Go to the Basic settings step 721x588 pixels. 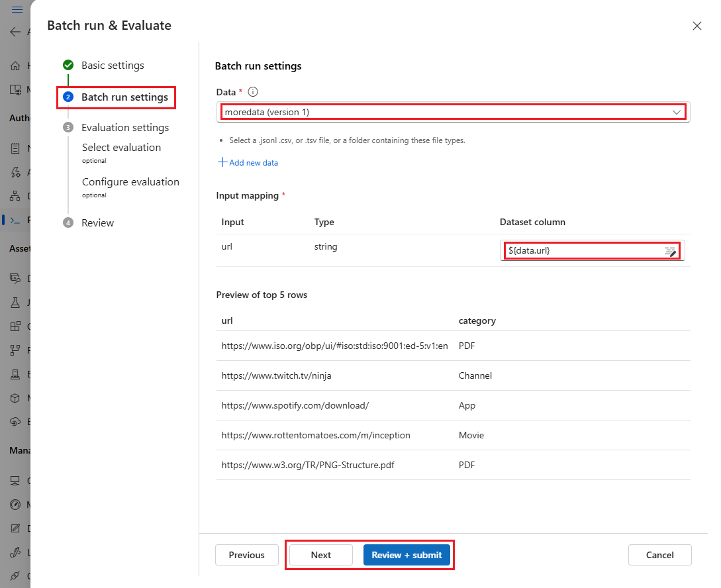coord(113,66)
